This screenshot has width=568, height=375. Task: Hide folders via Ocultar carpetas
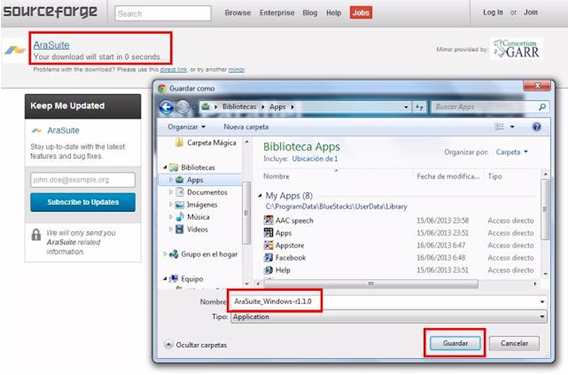[x=196, y=345]
